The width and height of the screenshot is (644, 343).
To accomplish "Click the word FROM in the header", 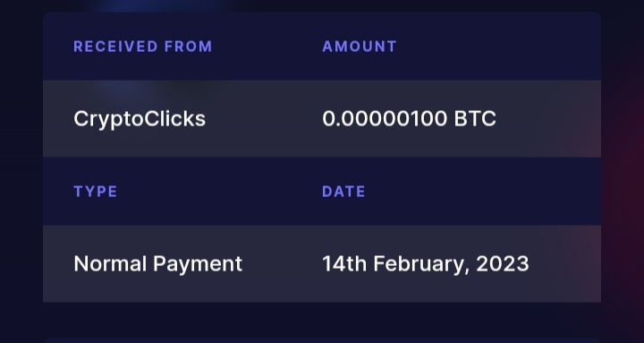I will (x=188, y=47).
